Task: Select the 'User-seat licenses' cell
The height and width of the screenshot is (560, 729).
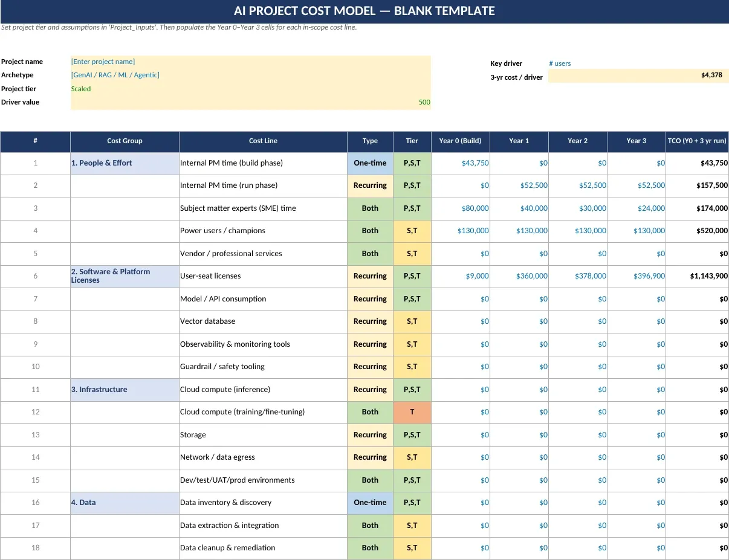Action: (263, 276)
